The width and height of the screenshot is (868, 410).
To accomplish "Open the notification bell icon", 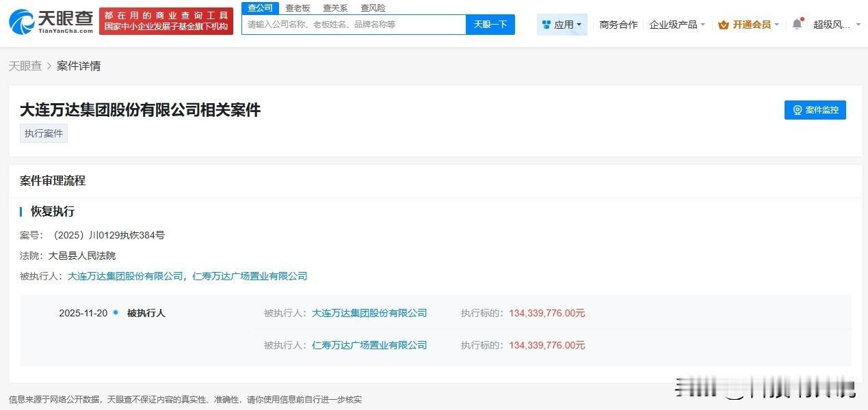I will (797, 24).
